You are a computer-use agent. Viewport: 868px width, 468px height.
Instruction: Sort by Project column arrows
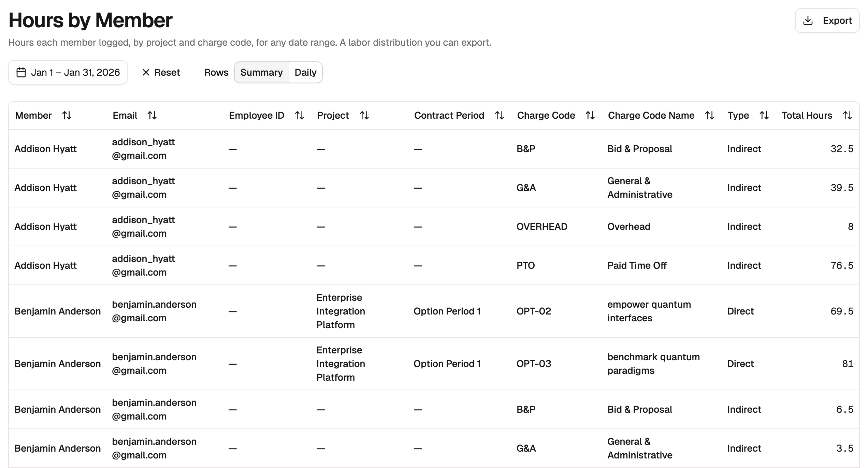pyautogui.click(x=364, y=115)
